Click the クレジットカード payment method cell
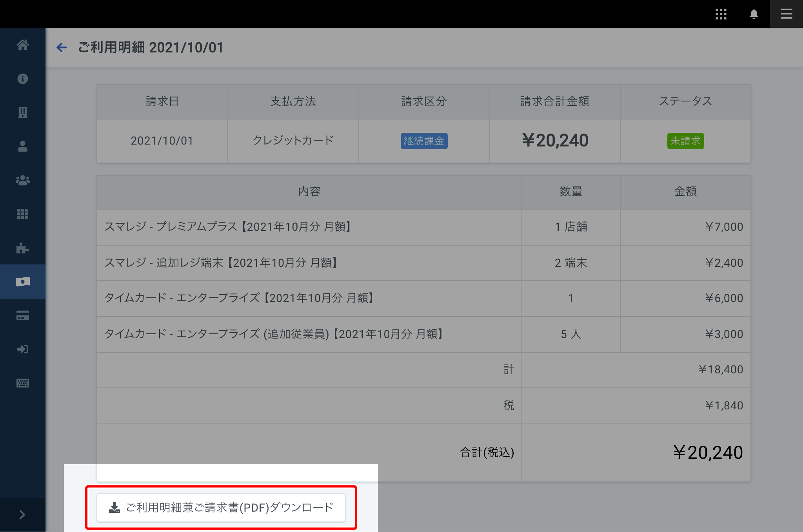The width and height of the screenshot is (803, 532). tap(293, 140)
